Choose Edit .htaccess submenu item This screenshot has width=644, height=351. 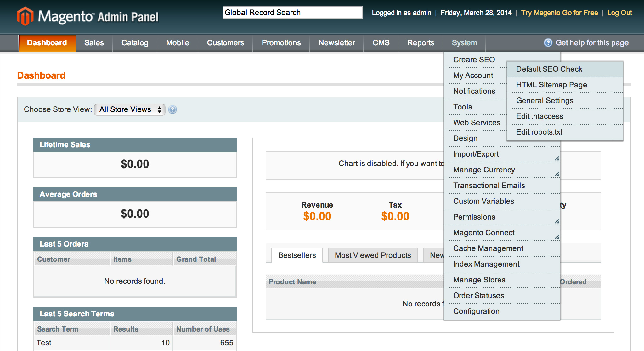(x=565, y=116)
